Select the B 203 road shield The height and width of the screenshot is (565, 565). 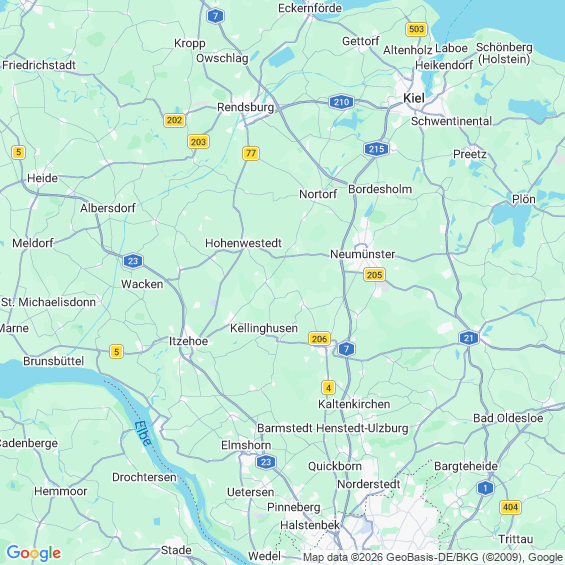199,142
